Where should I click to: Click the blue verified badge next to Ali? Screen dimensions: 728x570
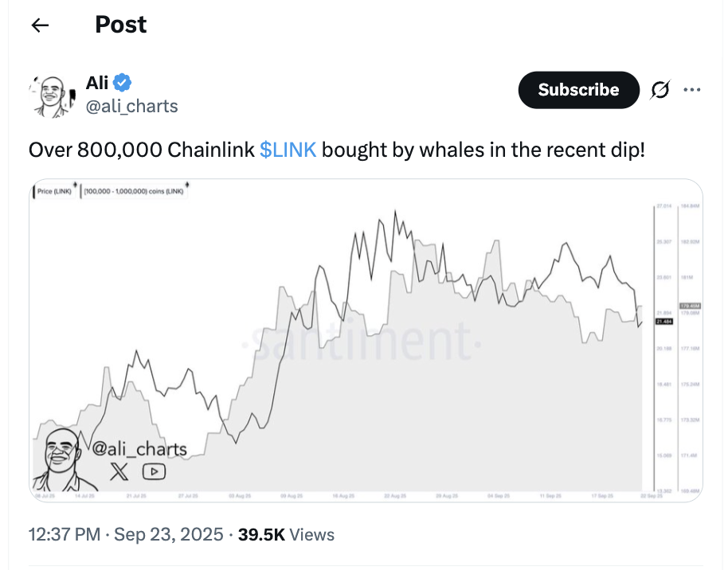click(123, 82)
